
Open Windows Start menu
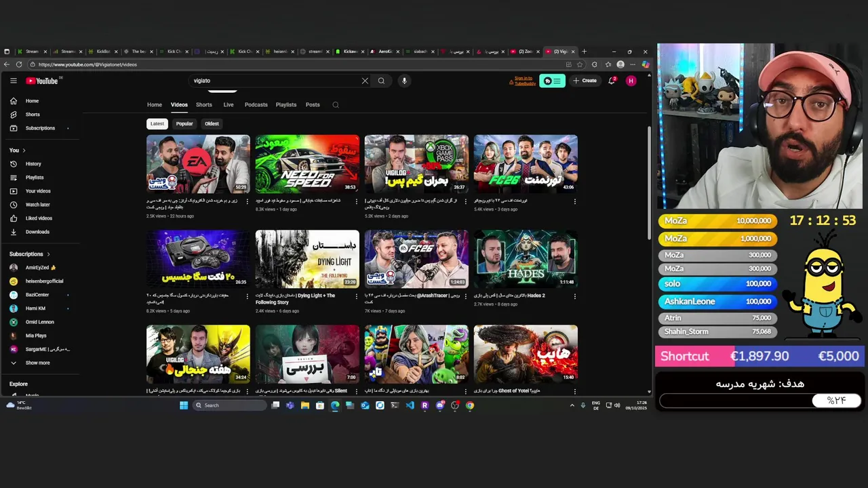(184, 405)
